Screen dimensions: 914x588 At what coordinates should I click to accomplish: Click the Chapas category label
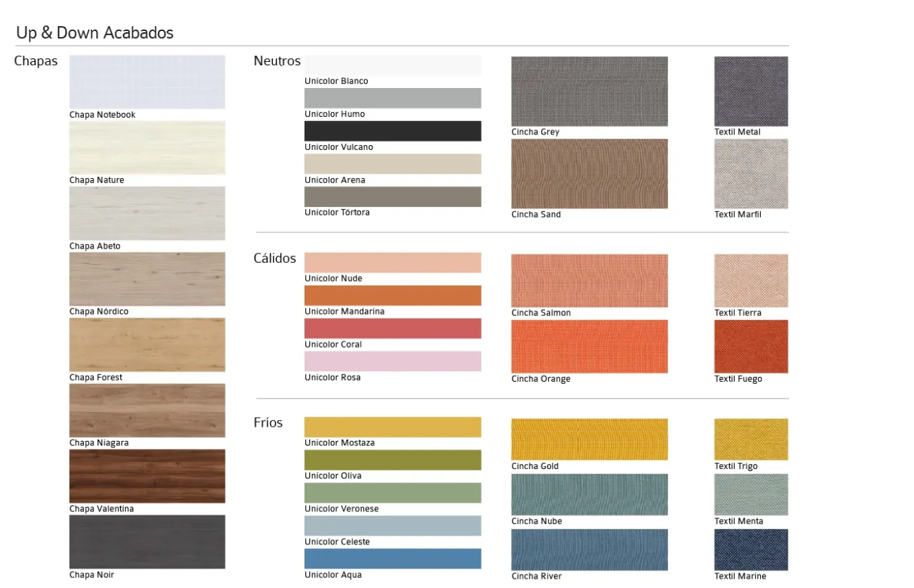[36, 61]
